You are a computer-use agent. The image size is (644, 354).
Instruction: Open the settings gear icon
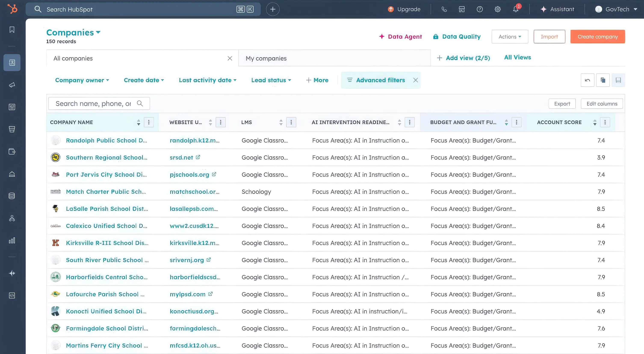click(498, 9)
